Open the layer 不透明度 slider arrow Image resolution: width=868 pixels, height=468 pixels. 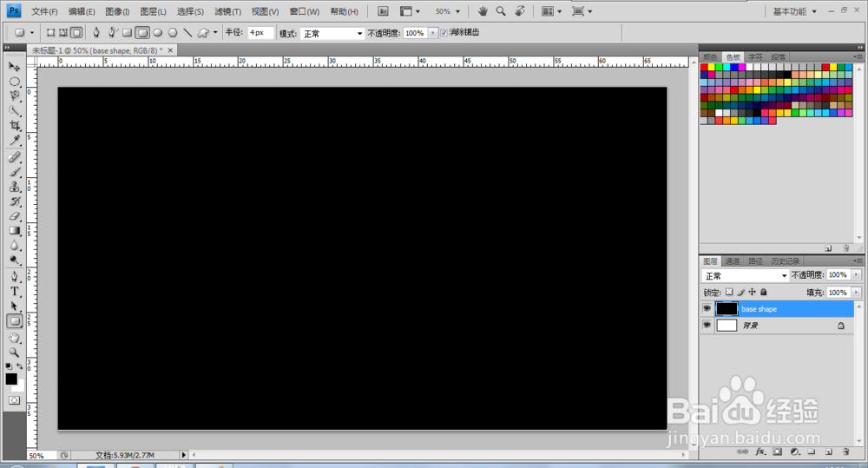tap(857, 274)
